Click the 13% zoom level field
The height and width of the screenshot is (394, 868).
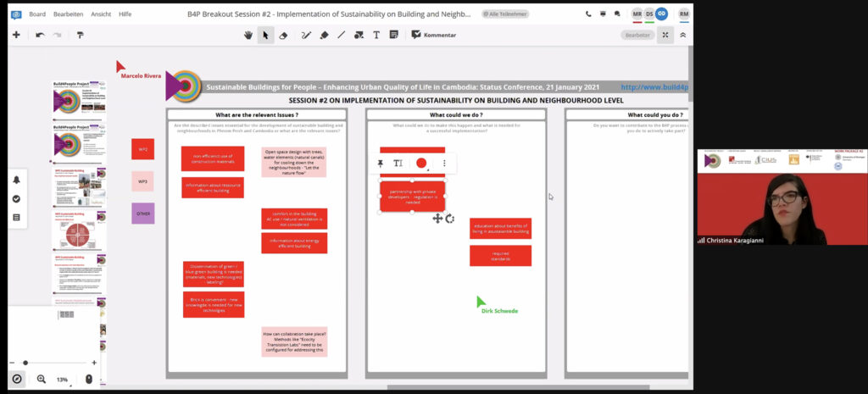(x=62, y=379)
